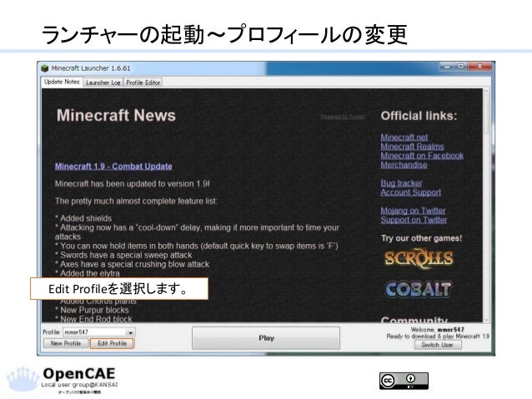Click the OpenCAE logo

click(63, 381)
